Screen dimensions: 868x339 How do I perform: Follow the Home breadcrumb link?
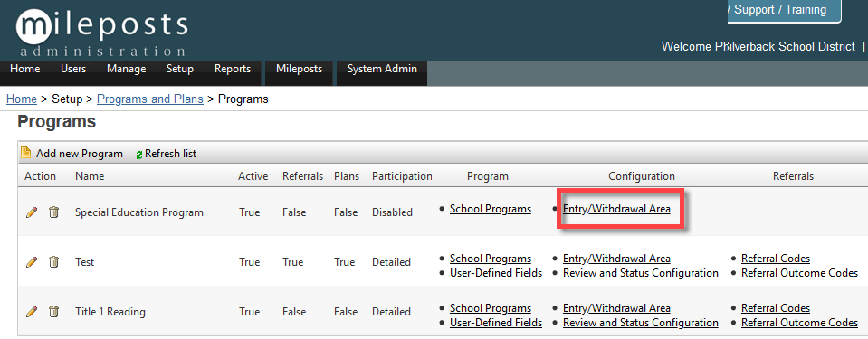click(22, 99)
